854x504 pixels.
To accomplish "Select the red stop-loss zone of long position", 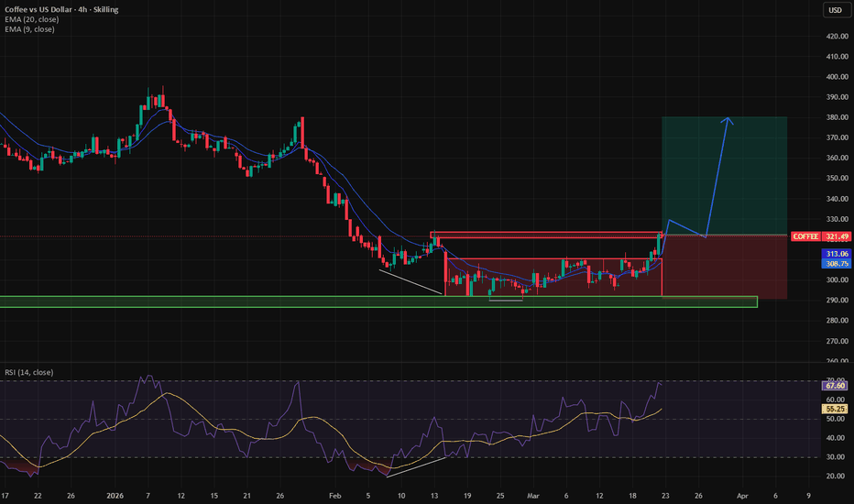I will click(x=725, y=267).
